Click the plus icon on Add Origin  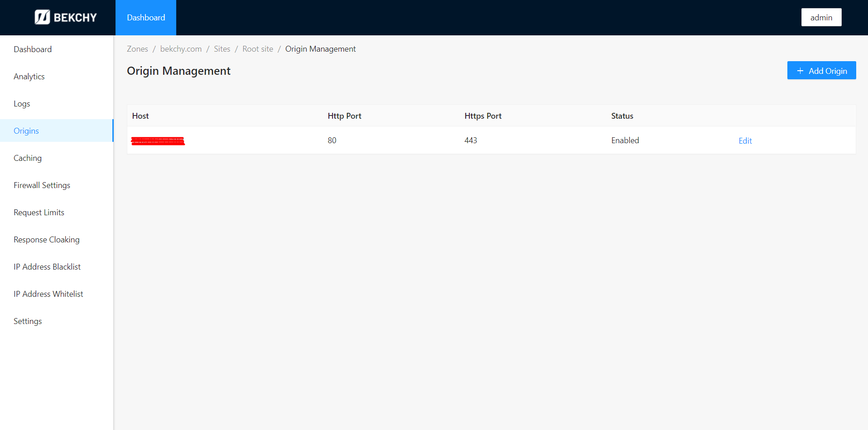pyautogui.click(x=800, y=71)
